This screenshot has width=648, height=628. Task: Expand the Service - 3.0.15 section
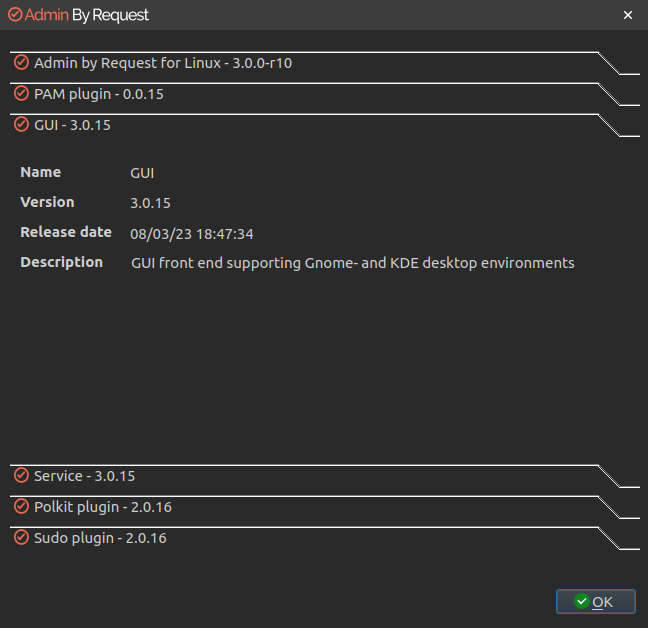324,476
